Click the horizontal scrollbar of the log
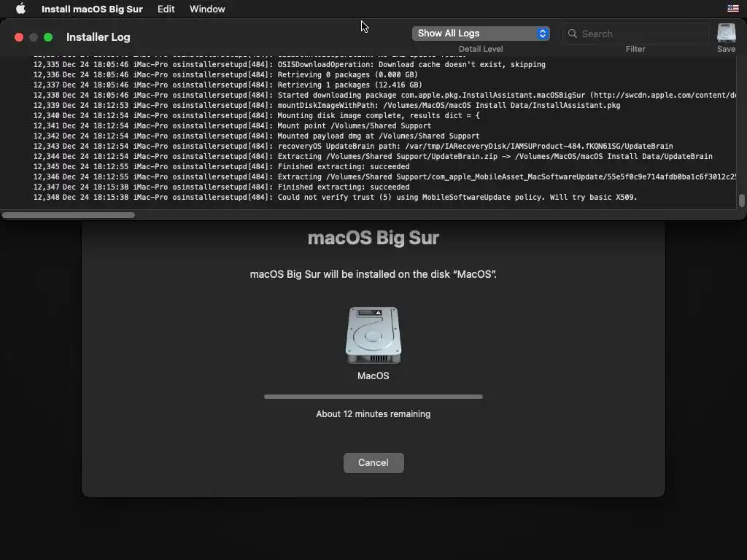 68,215
